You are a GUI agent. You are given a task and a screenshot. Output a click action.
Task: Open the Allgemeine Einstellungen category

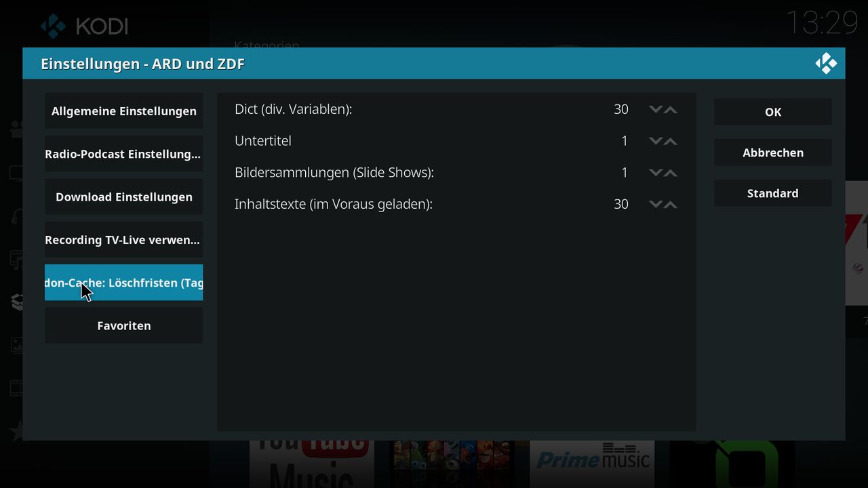pos(123,111)
